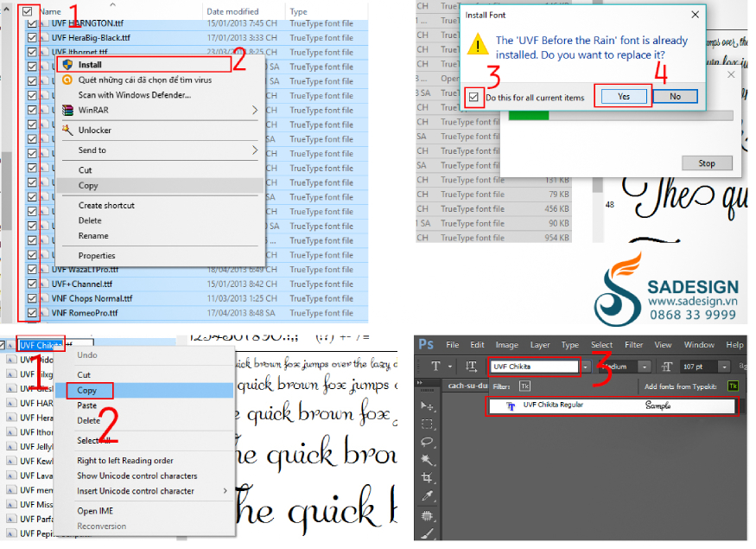Uncheck the UVF HARNGTON.ttf checkbox

32,23
